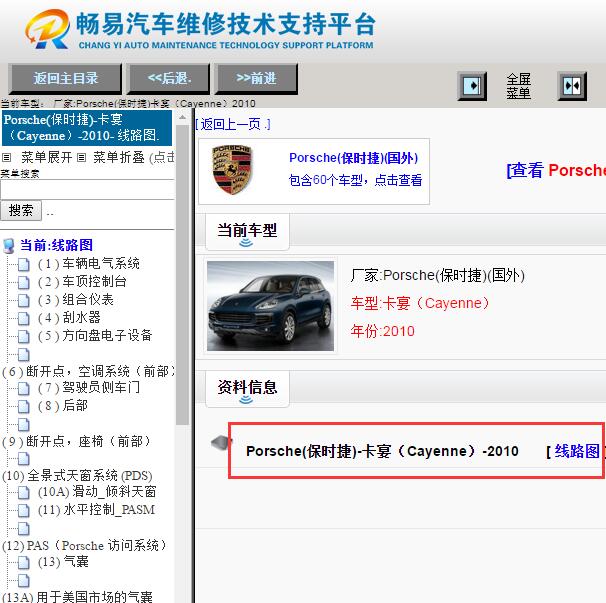Click 年份:2010 text
Image resolution: width=606 pixels, height=603 pixels.
pos(383,331)
